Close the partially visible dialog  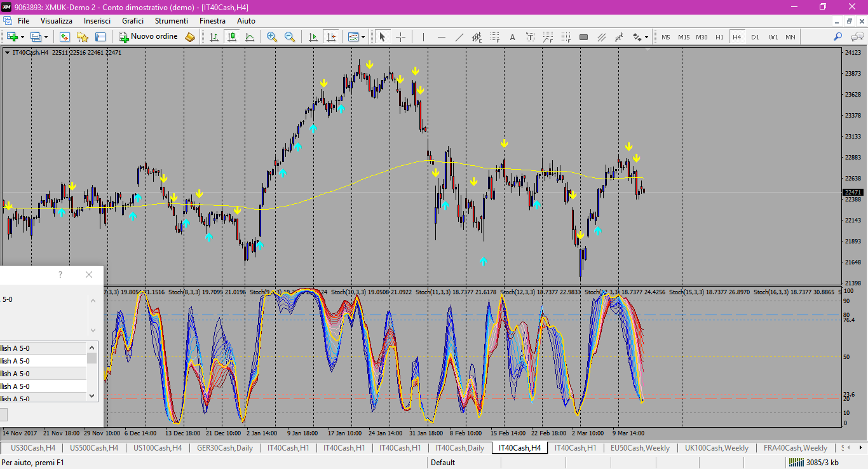[89, 275]
